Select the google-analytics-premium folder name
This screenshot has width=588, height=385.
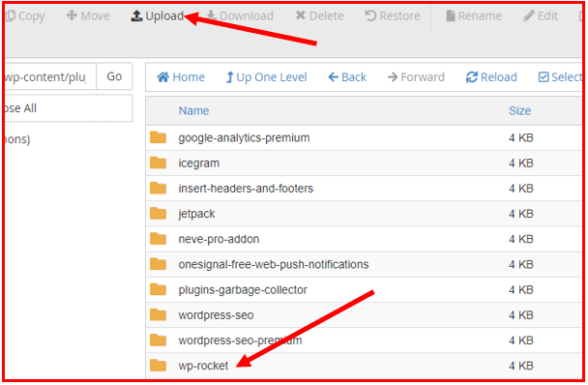point(244,137)
